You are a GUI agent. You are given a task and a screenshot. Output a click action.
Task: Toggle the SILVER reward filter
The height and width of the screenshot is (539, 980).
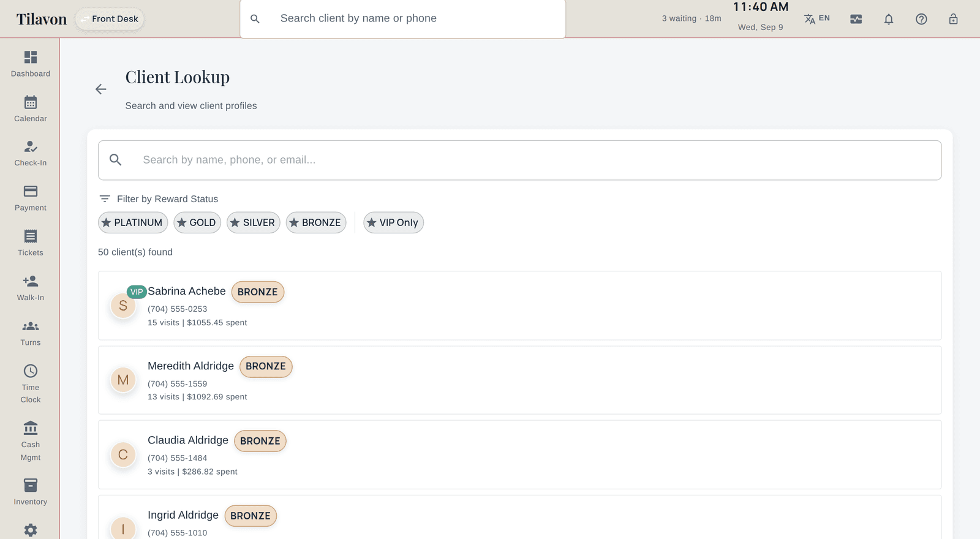tap(254, 222)
